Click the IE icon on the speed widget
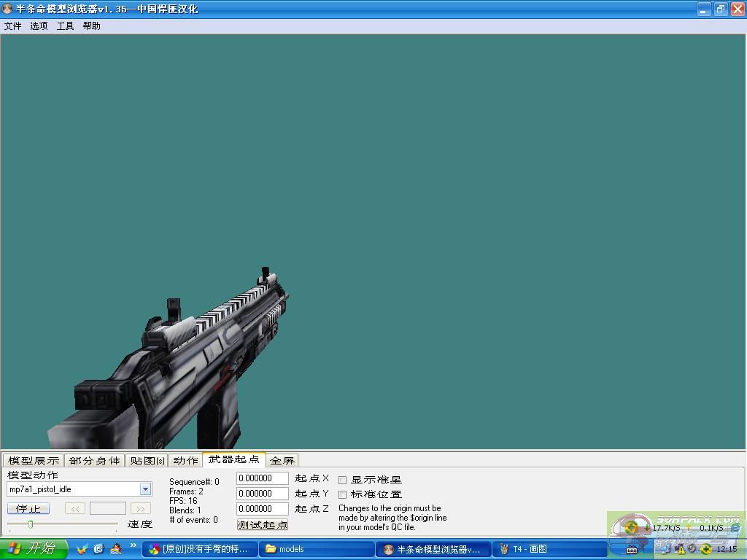The image size is (747, 560). (735, 528)
